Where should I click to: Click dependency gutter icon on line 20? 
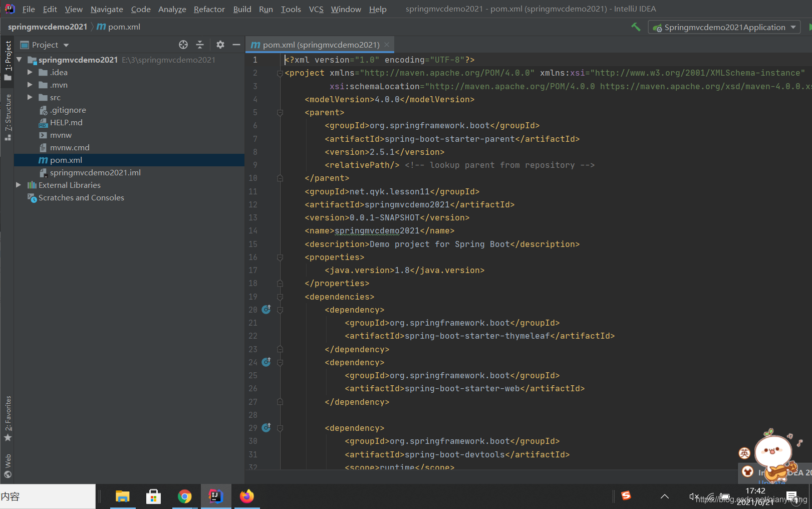(x=266, y=309)
